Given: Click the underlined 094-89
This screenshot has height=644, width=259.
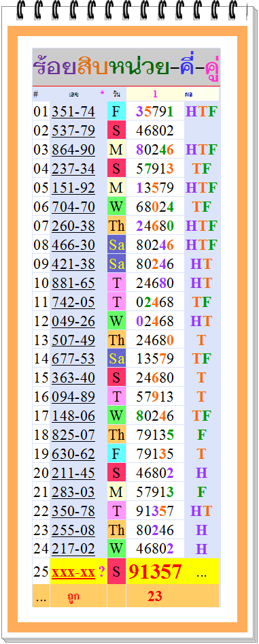Looking at the screenshot, I should pyautogui.click(x=73, y=397).
